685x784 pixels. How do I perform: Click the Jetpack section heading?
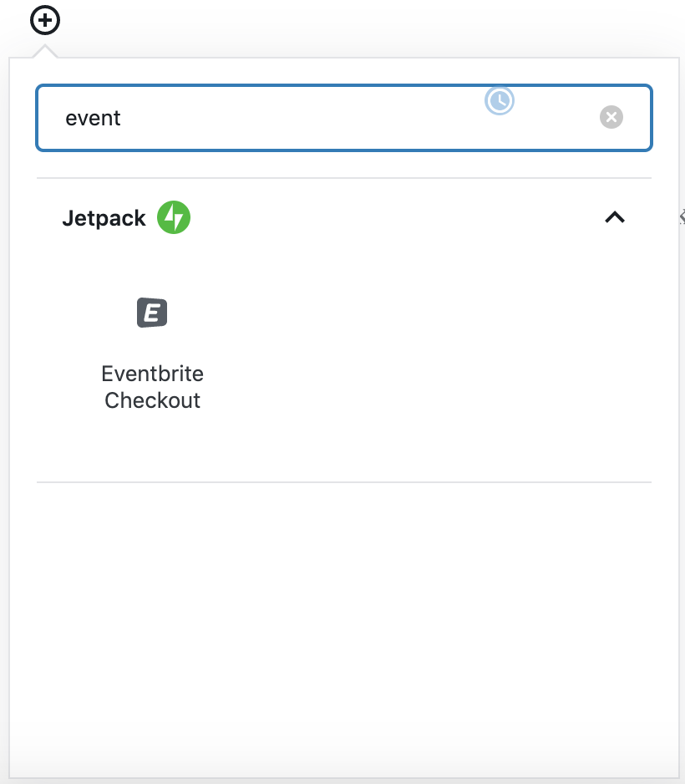104,217
